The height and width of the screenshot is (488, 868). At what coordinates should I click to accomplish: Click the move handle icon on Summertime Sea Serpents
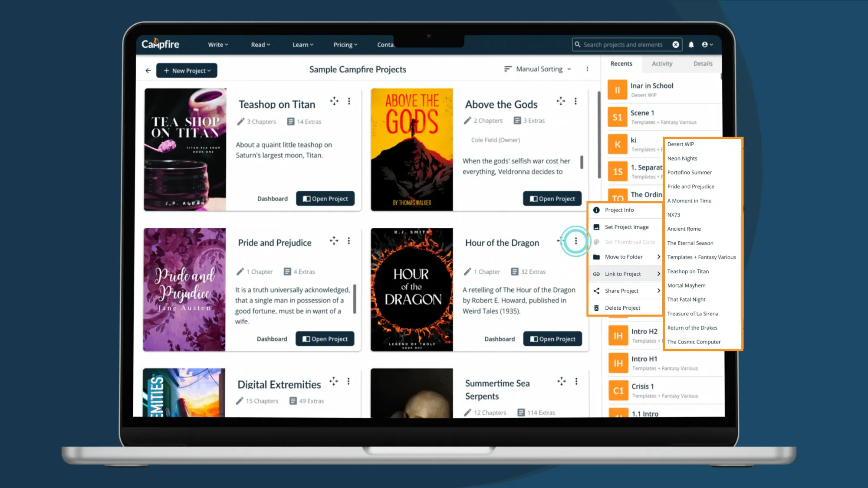[562, 381]
